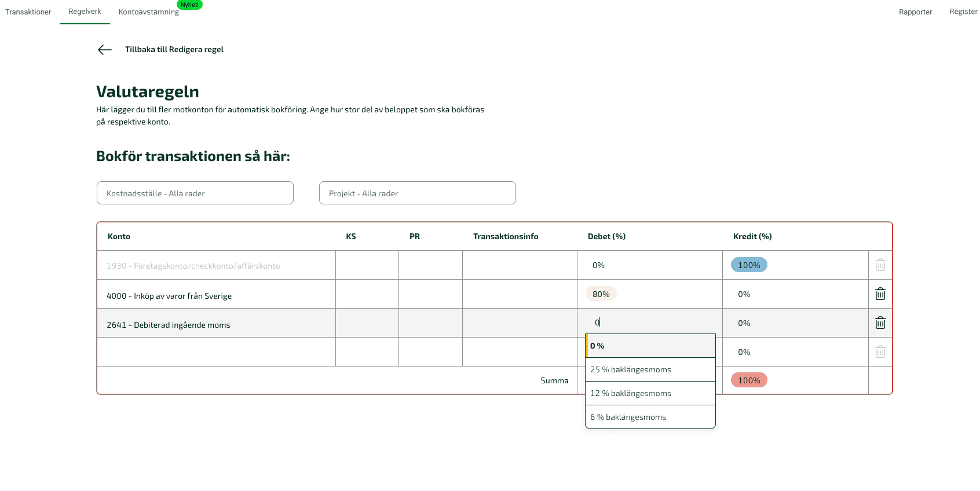
Task: Open the Projekt - Alla rader dropdown
Action: click(417, 193)
